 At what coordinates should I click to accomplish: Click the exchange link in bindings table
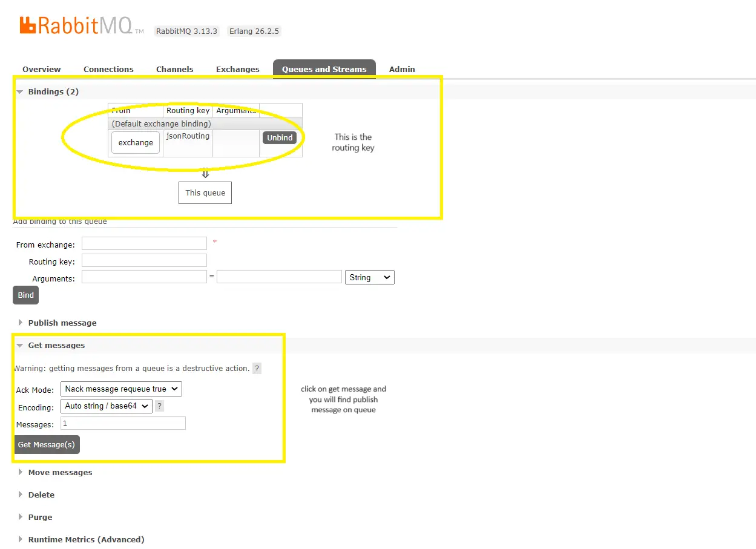pos(136,143)
